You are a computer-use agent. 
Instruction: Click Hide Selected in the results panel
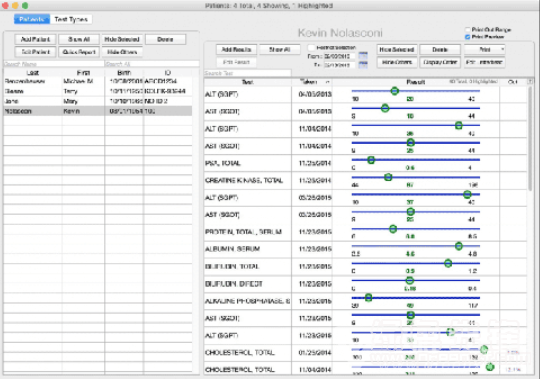[397, 50]
